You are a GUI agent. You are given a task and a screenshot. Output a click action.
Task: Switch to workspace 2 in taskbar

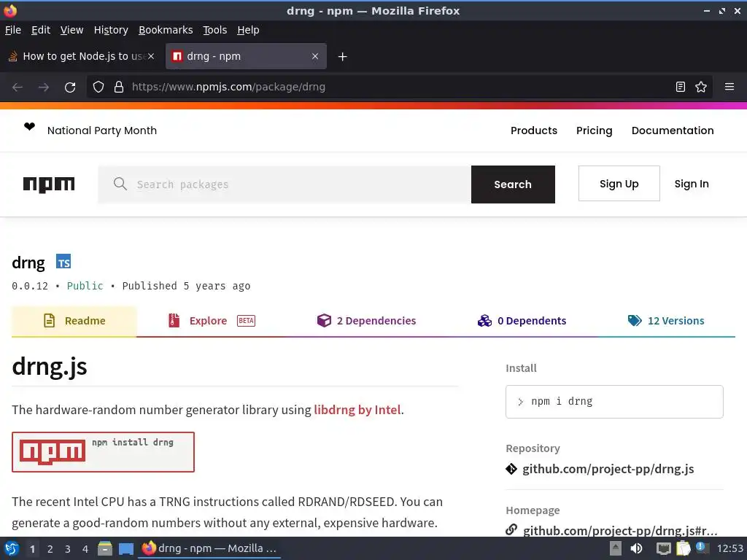click(x=50, y=549)
